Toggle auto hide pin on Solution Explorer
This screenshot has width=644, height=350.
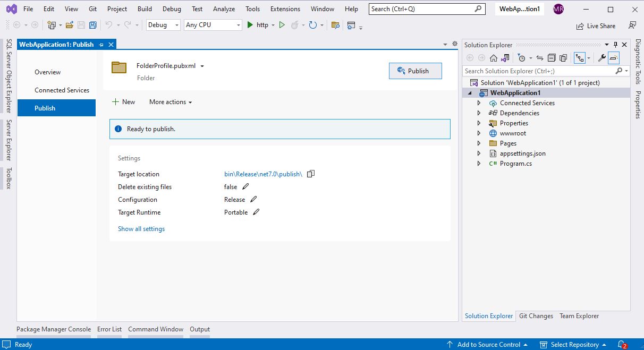click(616, 45)
